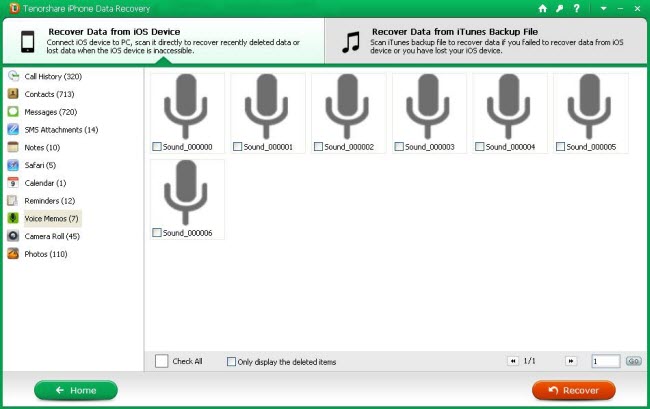The image size is (650, 409).
Task: Select Reminders (12) category
Action: pos(50,201)
